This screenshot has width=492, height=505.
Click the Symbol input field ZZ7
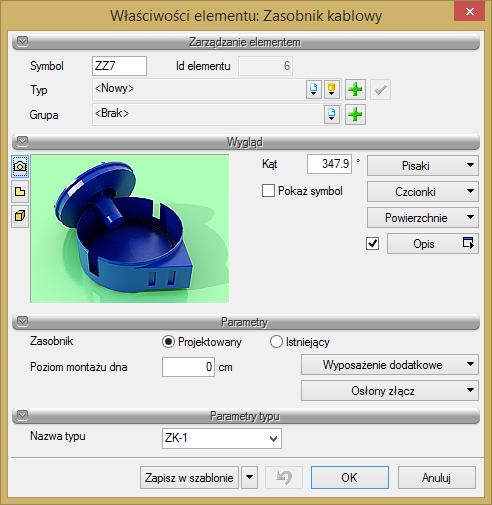coord(119,66)
